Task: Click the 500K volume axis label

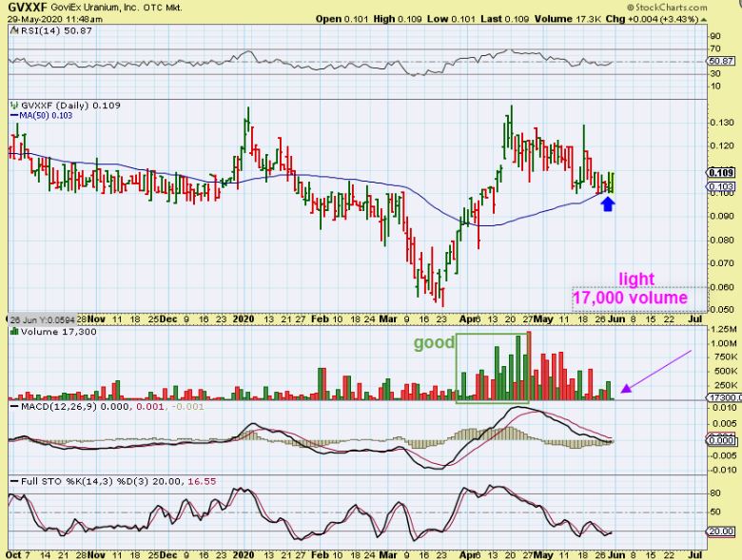Action: [724, 372]
